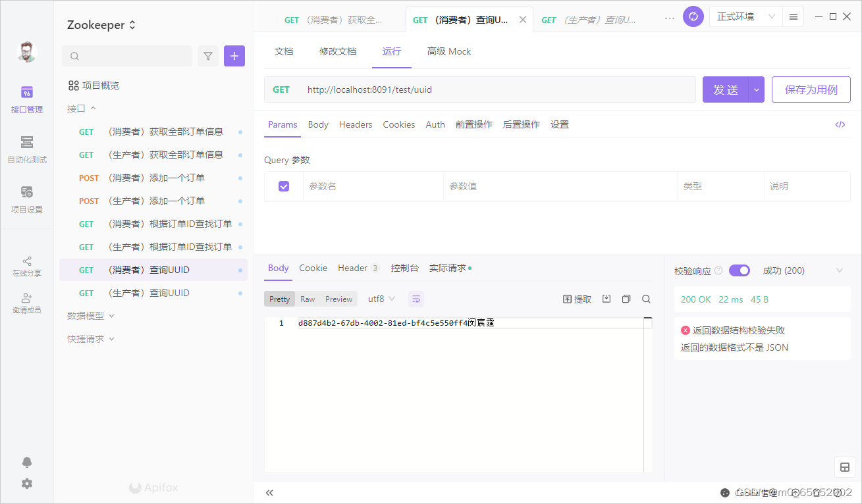Open 在线分享 share option
Viewport: 862px width, 504px height.
pyautogui.click(x=27, y=266)
